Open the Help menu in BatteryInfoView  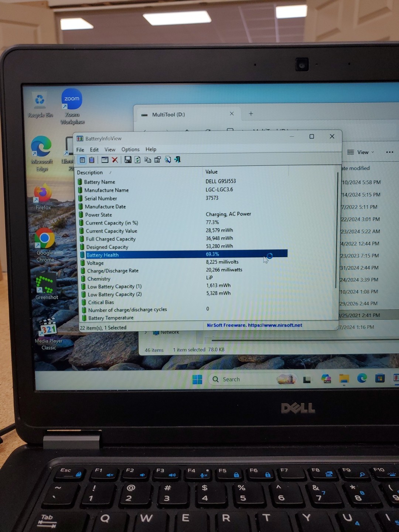[x=151, y=149]
